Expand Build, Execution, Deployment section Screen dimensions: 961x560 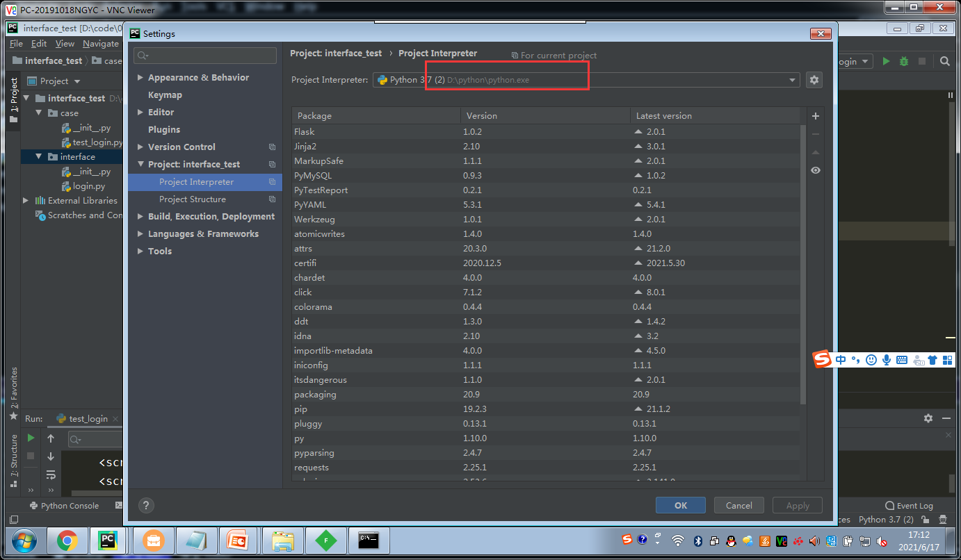click(140, 217)
